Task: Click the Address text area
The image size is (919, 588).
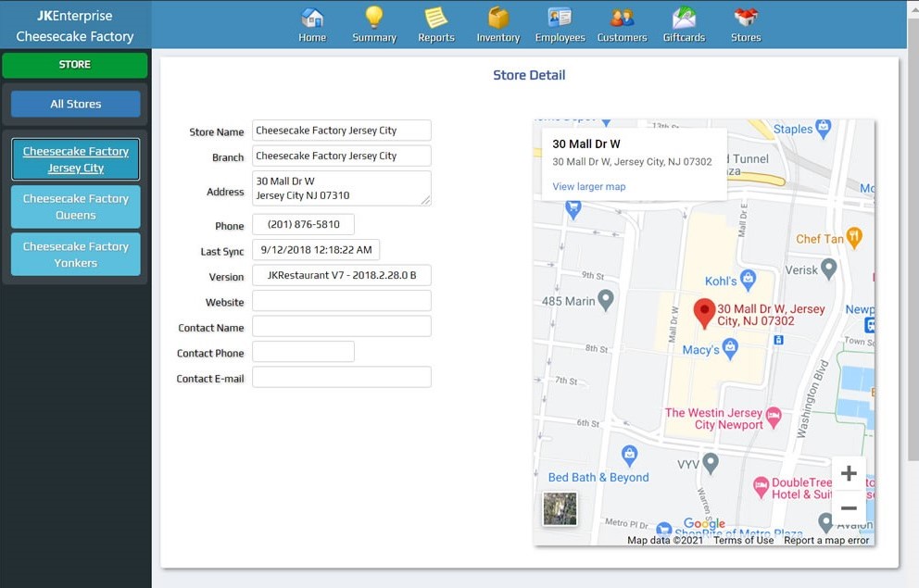Action: 342,188
